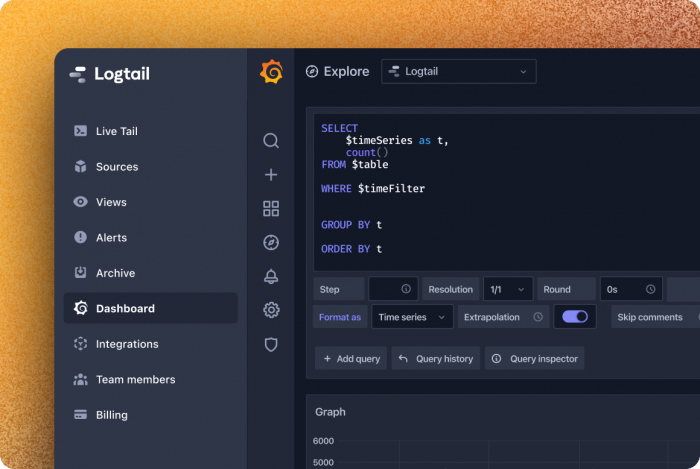Click the Skip comments label

(650, 317)
